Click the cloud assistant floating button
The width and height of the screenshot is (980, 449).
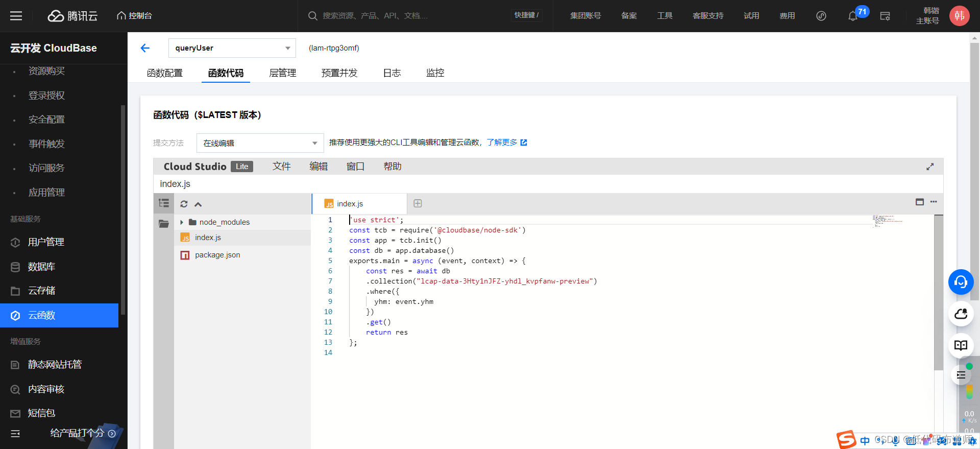point(961,314)
